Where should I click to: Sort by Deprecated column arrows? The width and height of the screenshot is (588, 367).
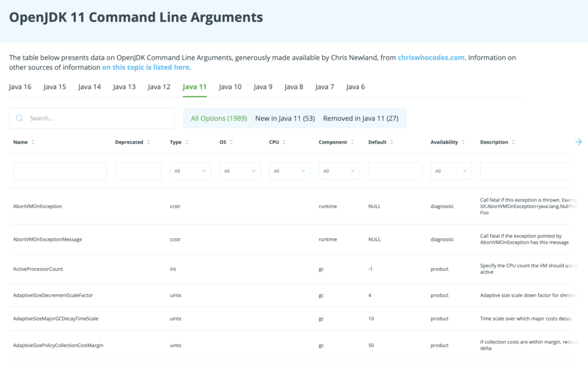click(149, 142)
